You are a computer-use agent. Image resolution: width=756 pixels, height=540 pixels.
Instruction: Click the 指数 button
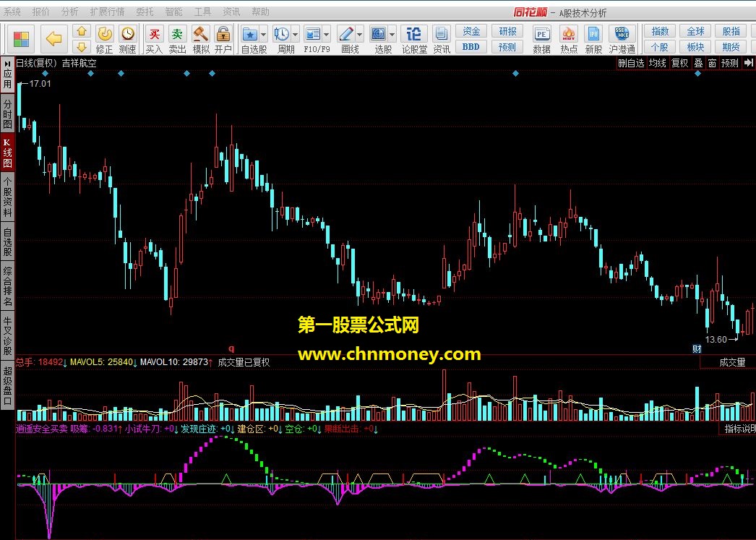[x=660, y=31]
